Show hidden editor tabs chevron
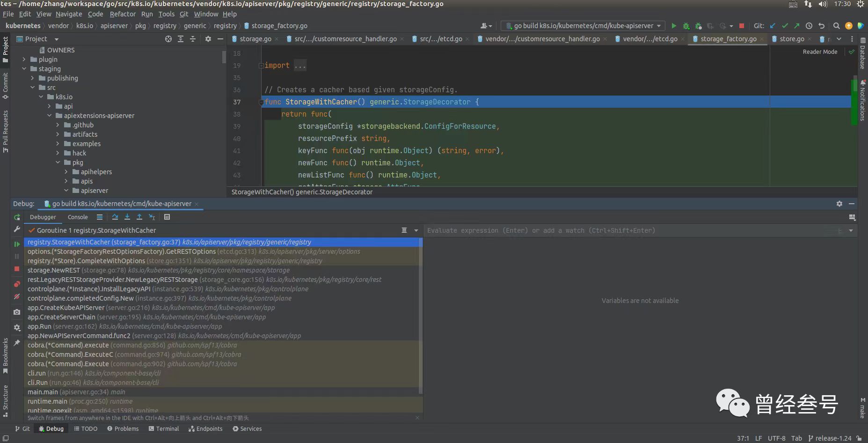Screen dimensions: 868x443 pos(839,39)
